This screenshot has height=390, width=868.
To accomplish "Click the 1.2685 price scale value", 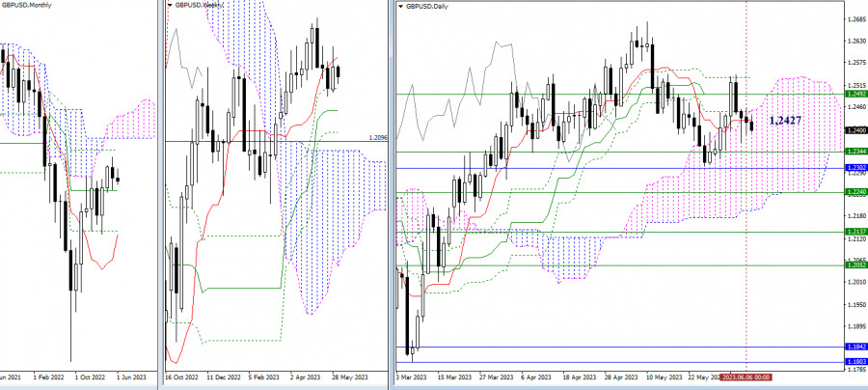I will tap(855, 19).
